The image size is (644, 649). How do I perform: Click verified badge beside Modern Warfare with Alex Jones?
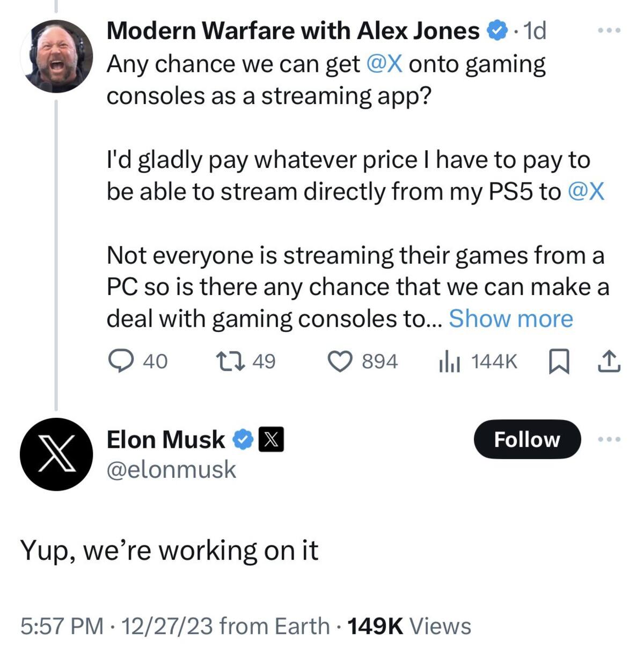(496, 31)
